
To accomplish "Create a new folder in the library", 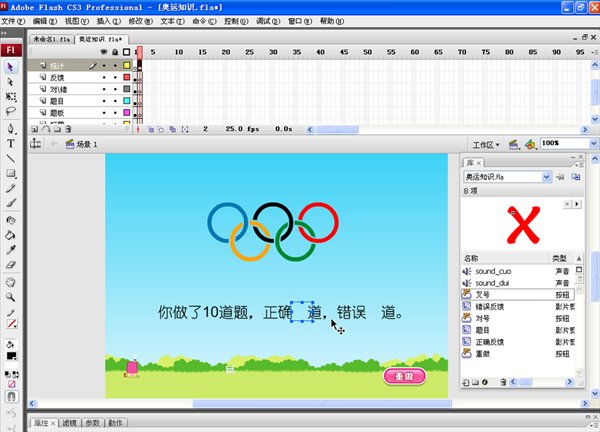I will tap(475, 382).
